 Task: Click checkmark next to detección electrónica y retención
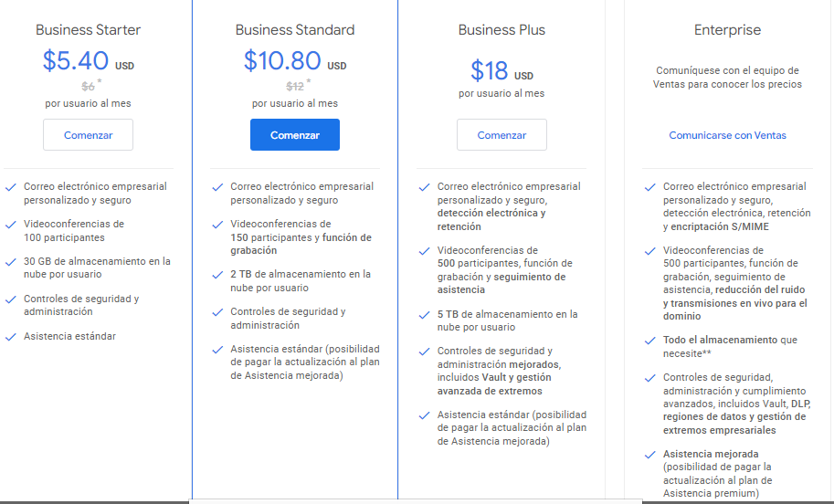pos(424,186)
